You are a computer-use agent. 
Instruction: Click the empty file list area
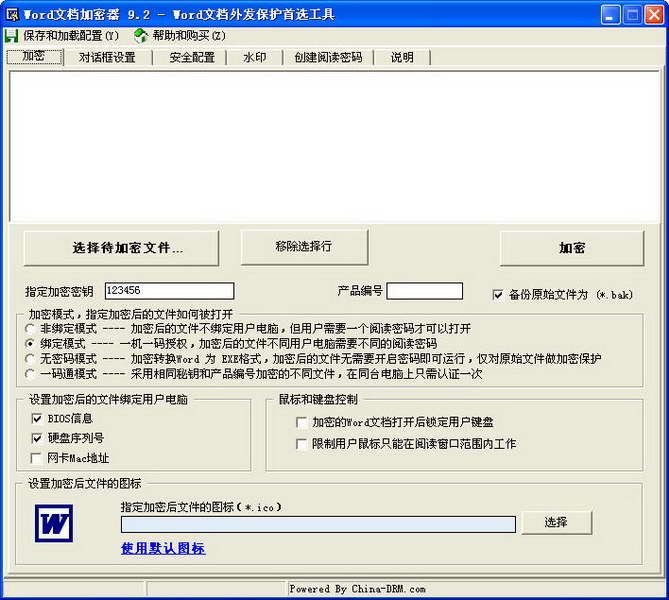tap(334, 146)
